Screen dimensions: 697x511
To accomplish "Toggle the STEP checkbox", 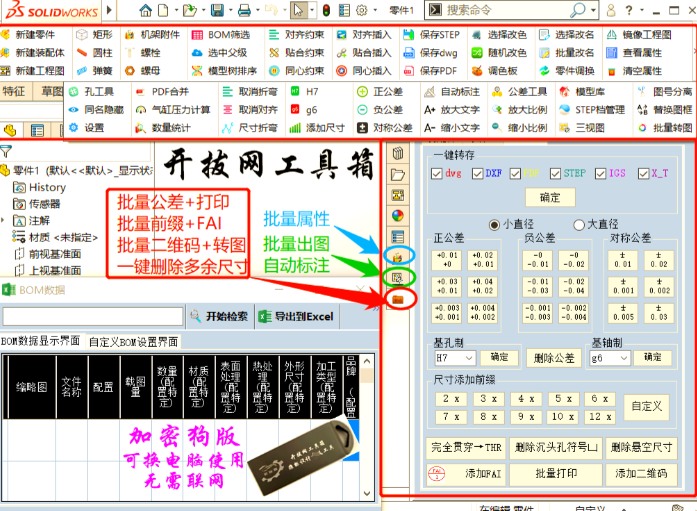I will (x=556, y=174).
